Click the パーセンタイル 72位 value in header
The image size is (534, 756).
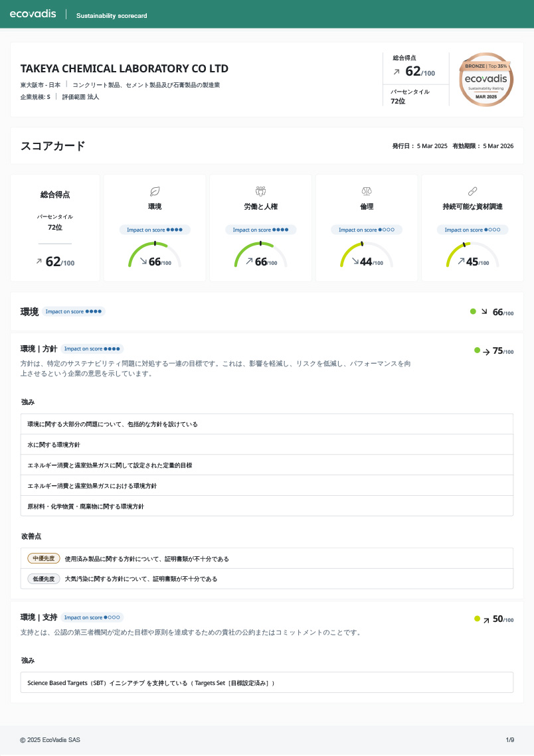tap(398, 102)
